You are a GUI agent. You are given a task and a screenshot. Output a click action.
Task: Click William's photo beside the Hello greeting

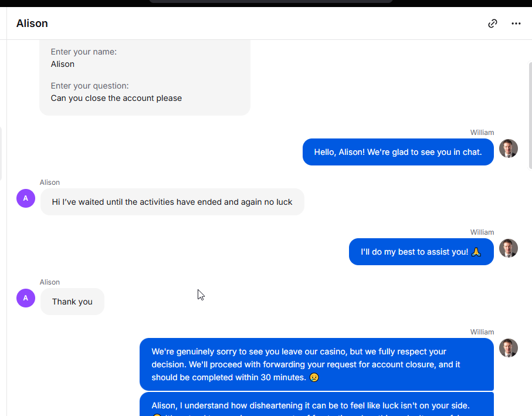[509, 148]
